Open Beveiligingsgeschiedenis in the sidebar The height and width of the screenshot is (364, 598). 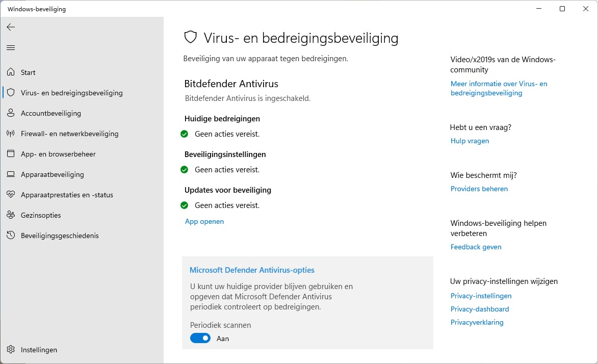[x=60, y=236]
